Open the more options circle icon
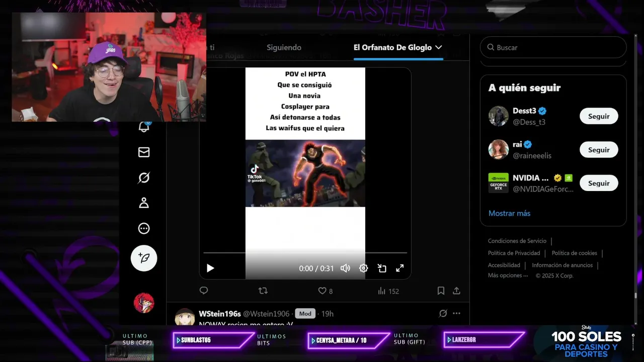 (144, 229)
